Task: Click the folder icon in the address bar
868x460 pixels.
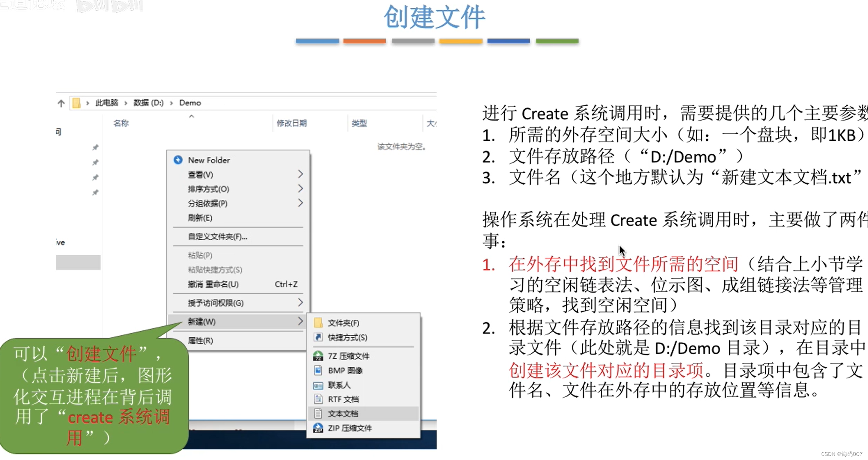Action: coord(76,103)
